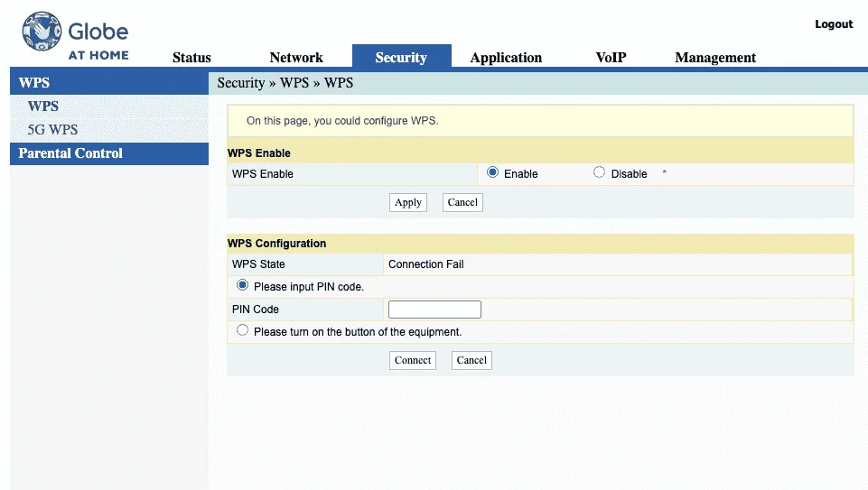Click Apply under WPS Enable
Image resolution: width=868 pixels, height=490 pixels.
pyautogui.click(x=408, y=202)
